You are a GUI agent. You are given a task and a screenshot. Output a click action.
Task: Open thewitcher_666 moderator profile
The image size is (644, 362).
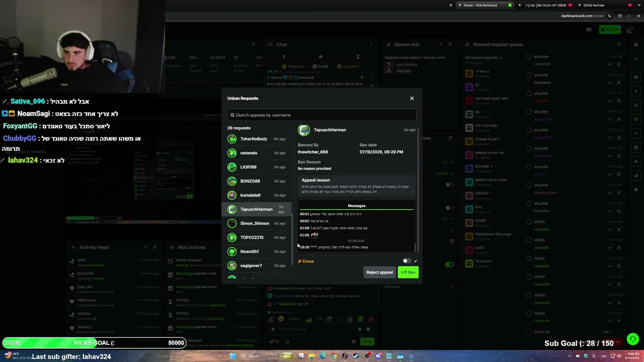(312, 152)
